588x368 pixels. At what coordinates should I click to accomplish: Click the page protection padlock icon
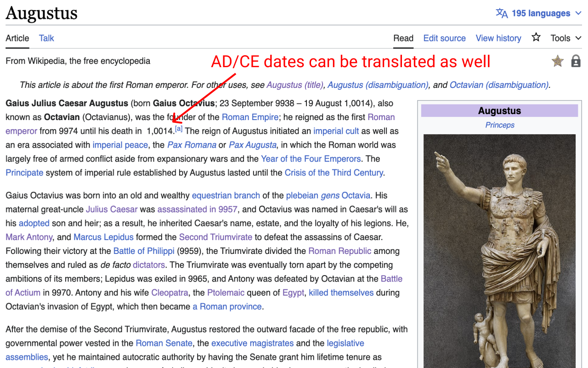tap(576, 60)
